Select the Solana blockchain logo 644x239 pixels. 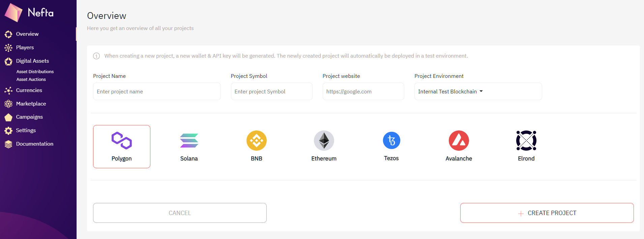[189, 141]
